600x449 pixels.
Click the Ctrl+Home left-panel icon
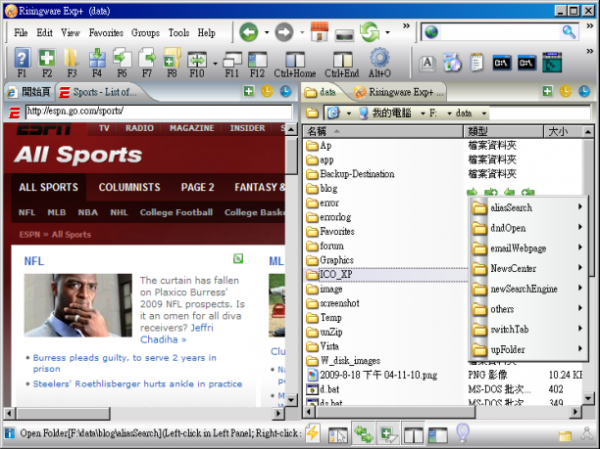(295, 60)
